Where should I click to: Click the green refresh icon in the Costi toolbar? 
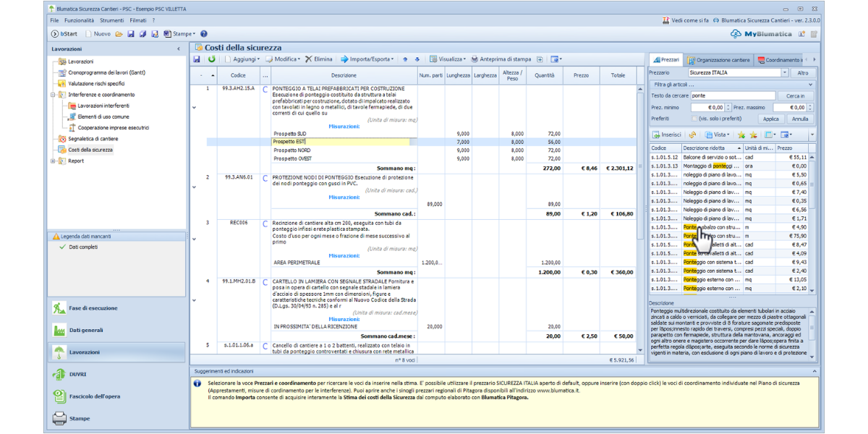211,59
